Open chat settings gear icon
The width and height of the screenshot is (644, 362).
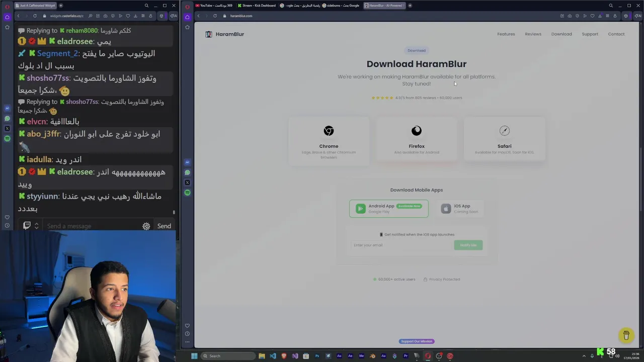coord(146,226)
